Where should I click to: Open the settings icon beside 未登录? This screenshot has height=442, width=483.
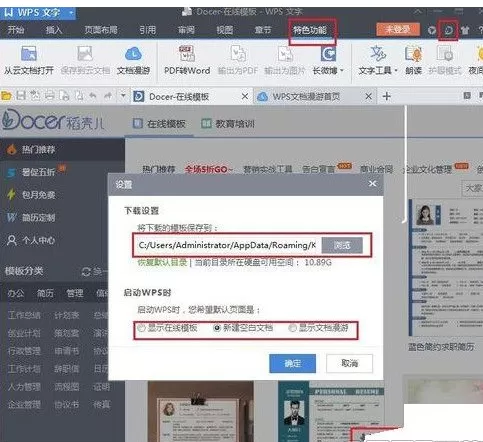pos(448,30)
